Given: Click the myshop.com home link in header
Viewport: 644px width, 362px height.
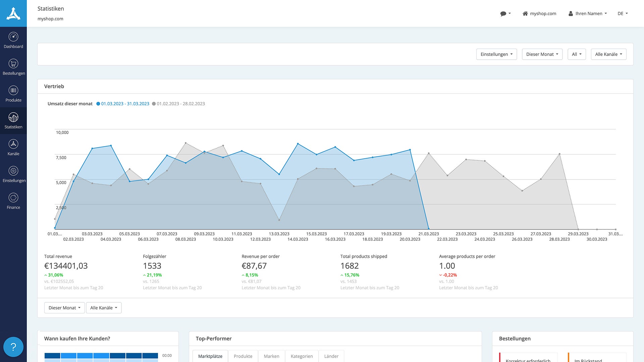Looking at the screenshot, I should coord(539,14).
